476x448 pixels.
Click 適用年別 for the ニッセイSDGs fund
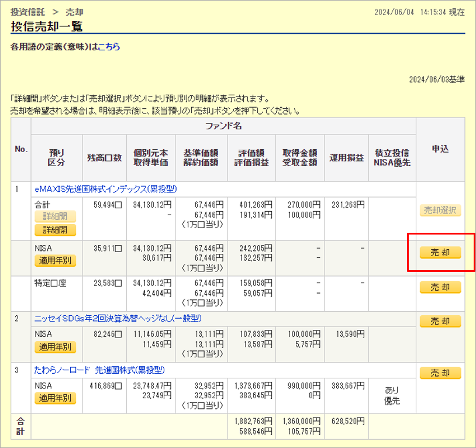tap(55, 347)
